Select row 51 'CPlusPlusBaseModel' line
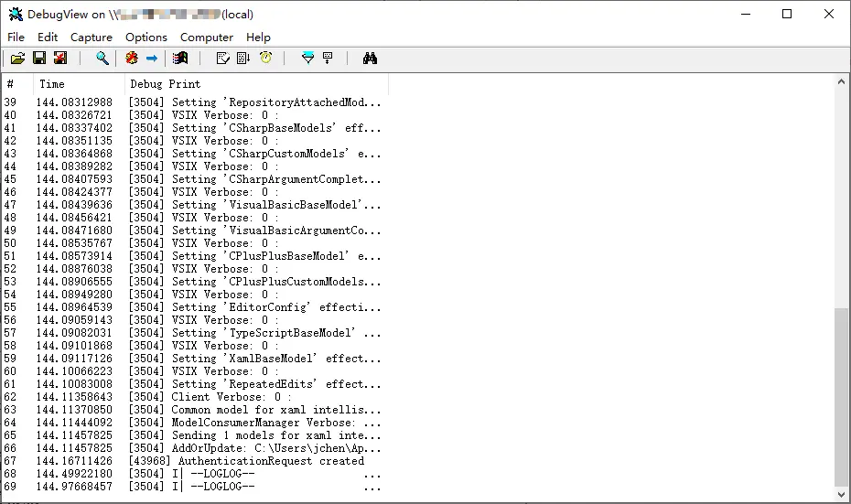The image size is (851, 504). click(193, 256)
